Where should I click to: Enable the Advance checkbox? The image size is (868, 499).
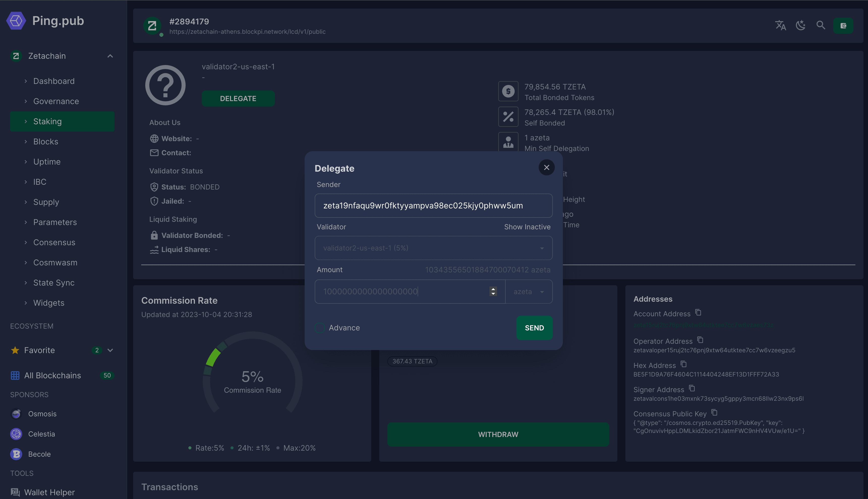coord(320,328)
